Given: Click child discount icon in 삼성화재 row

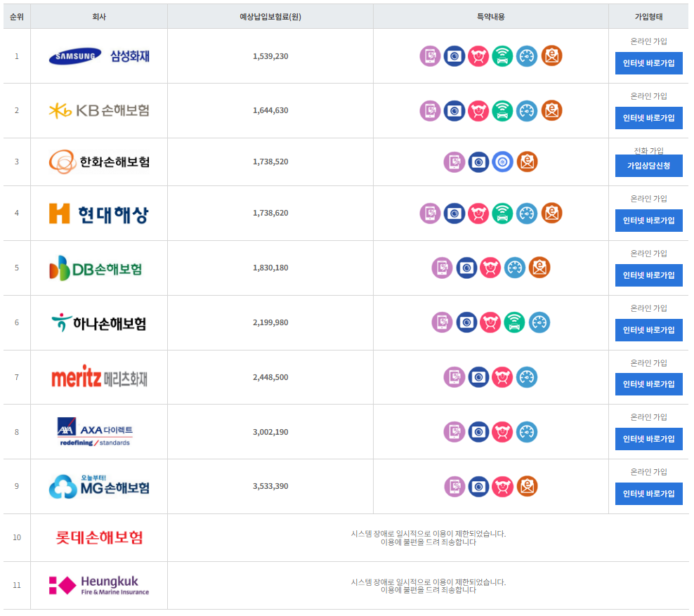Looking at the screenshot, I should click(x=478, y=56).
